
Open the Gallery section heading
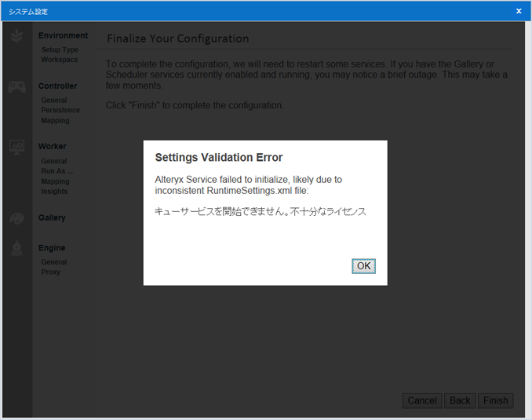52,217
